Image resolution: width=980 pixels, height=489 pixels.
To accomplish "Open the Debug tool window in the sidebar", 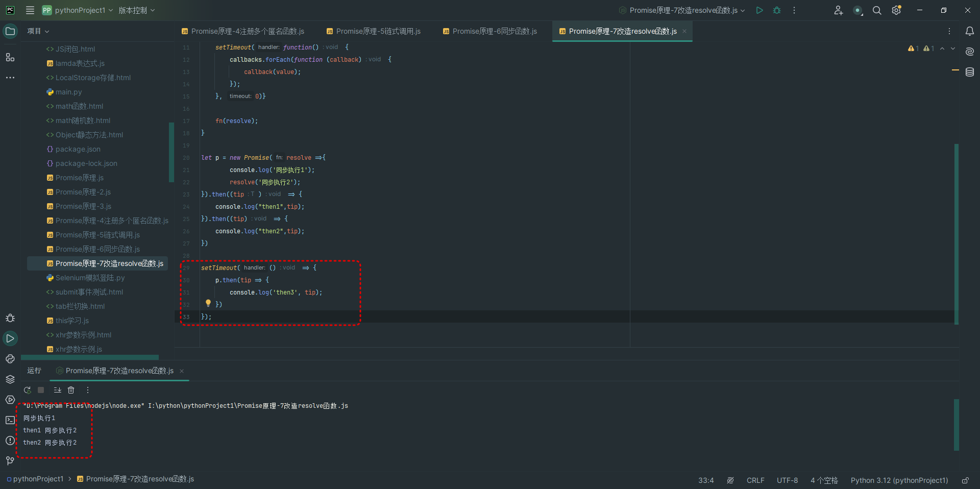I will (x=10, y=318).
